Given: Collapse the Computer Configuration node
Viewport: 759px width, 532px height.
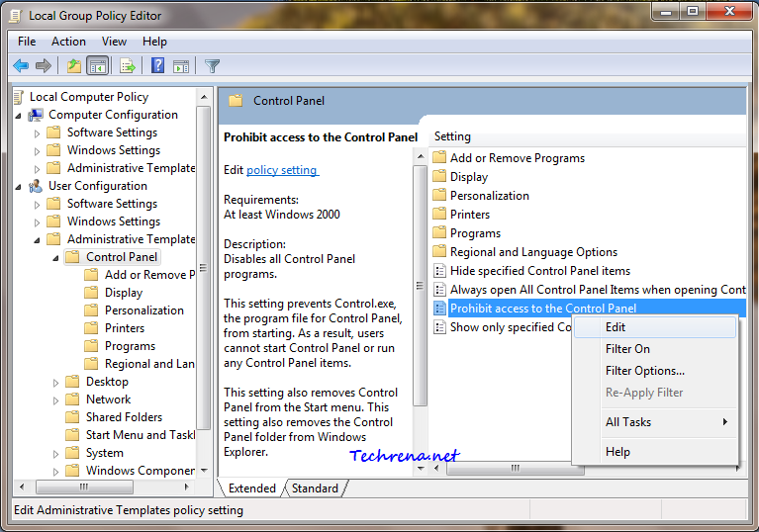Looking at the screenshot, I should coord(19,116).
